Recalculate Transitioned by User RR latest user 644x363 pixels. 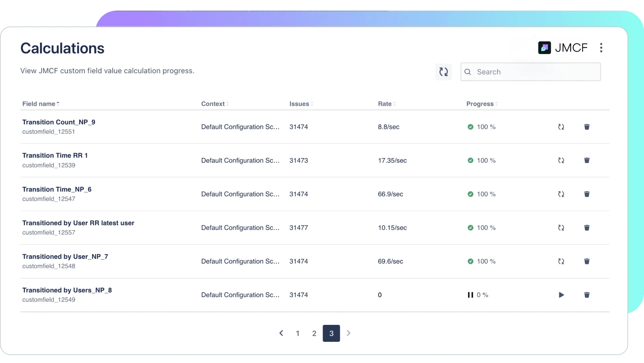point(561,228)
